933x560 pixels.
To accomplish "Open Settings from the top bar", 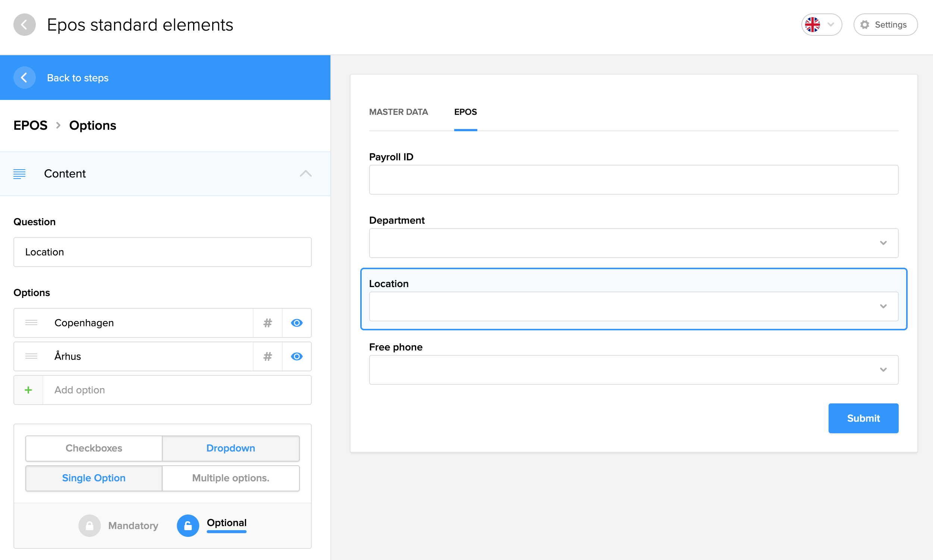I will (885, 25).
